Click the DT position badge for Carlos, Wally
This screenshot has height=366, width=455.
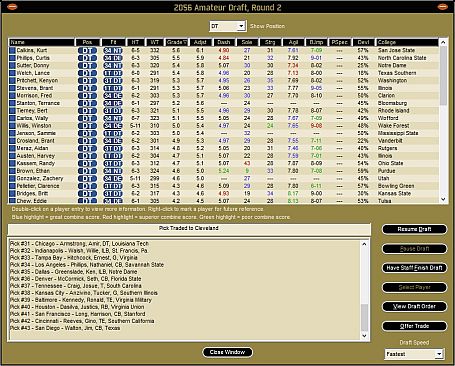(87, 118)
